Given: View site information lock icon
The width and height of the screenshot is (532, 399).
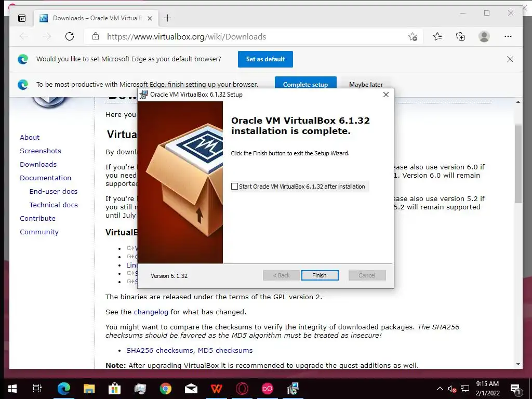Looking at the screenshot, I should [x=96, y=36].
